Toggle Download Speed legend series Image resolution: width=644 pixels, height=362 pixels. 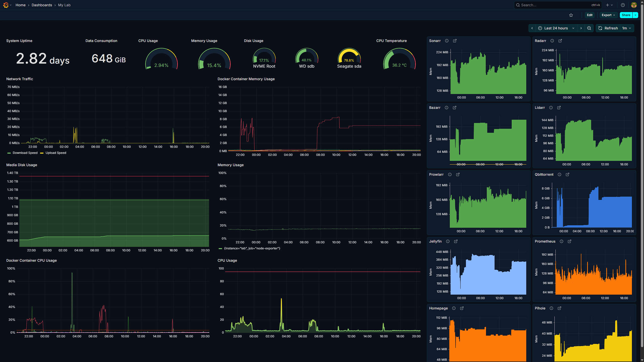click(x=25, y=153)
